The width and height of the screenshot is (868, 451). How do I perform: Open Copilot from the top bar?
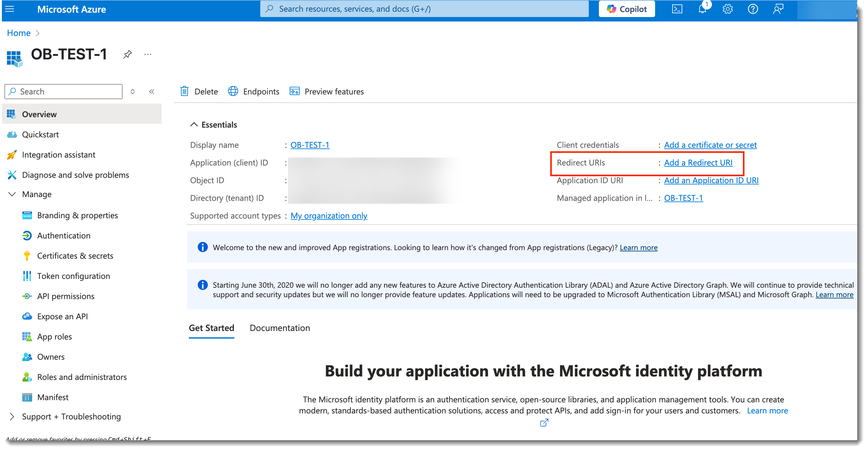(626, 9)
